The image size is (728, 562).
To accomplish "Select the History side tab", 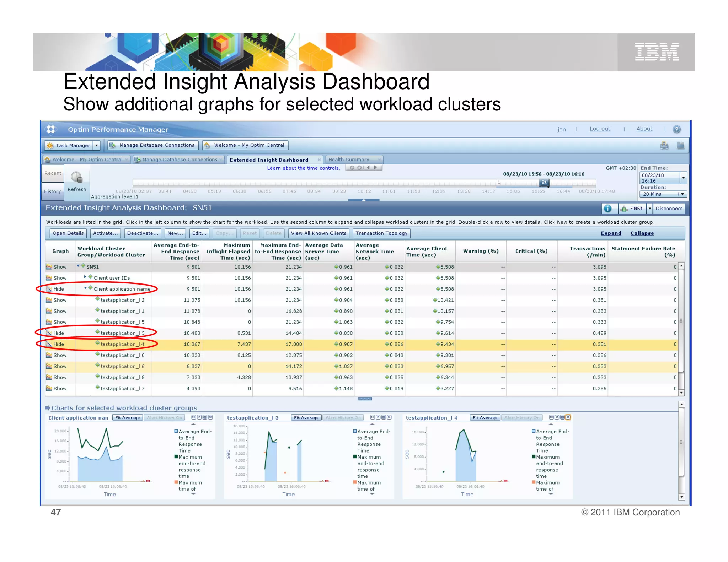I will (53, 191).
